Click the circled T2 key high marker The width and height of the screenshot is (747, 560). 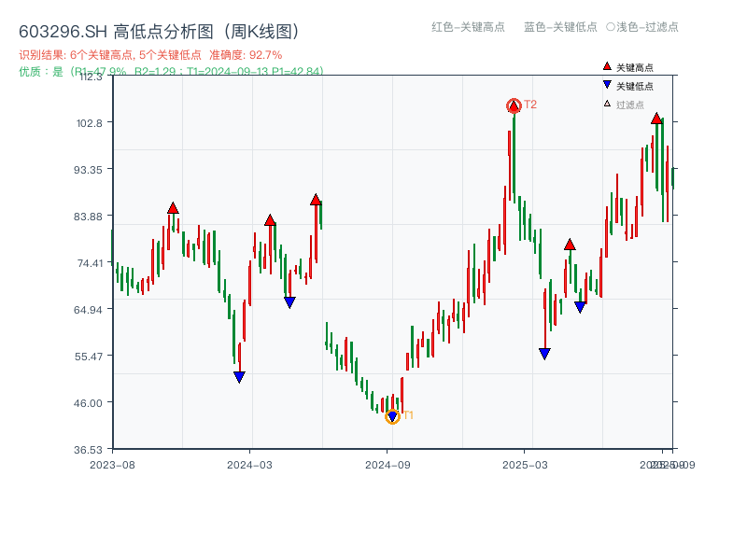[x=513, y=105]
